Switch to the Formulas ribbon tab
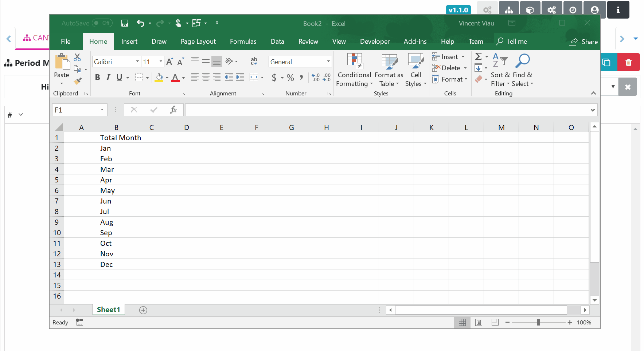The width and height of the screenshot is (644, 351). pyautogui.click(x=243, y=42)
